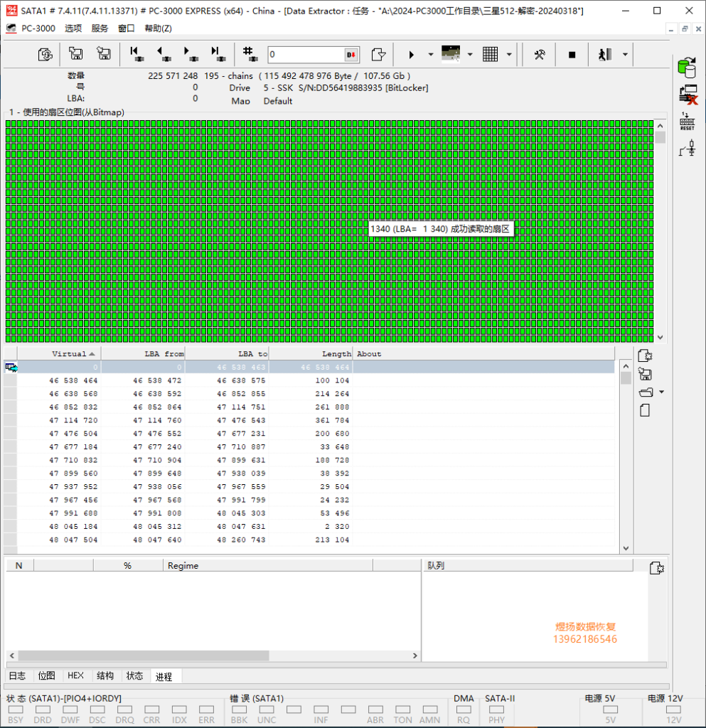This screenshot has height=728, width=706.
Task: Switch to the 状态 tab
Action: point(134,676)
